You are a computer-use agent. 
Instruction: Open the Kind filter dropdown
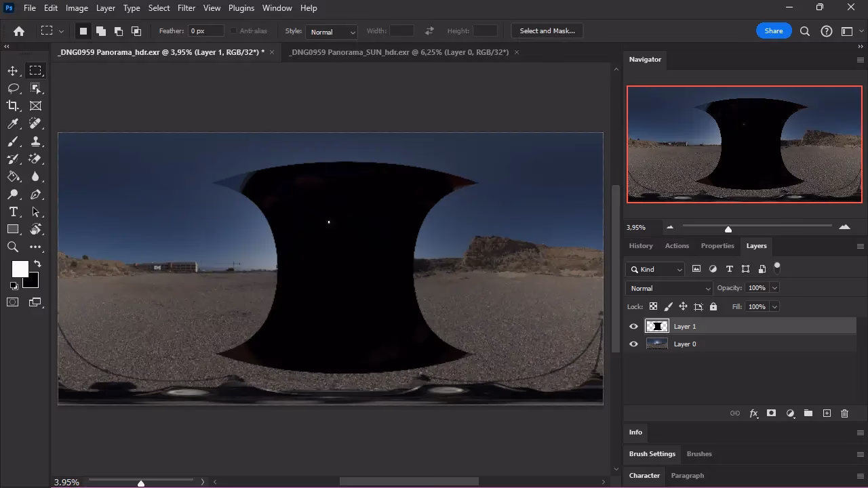point(654,269)
